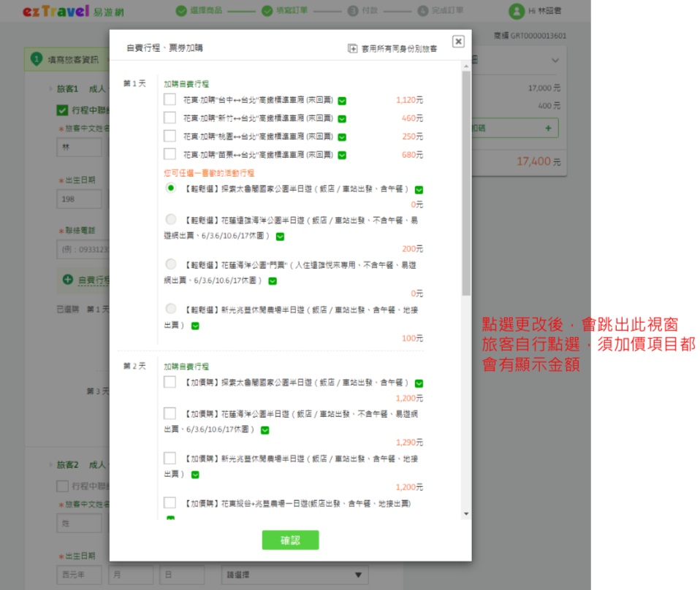Click the plus icon beside 套用所有同身份別旅客
700x590 pixels.
coord(353,48)
